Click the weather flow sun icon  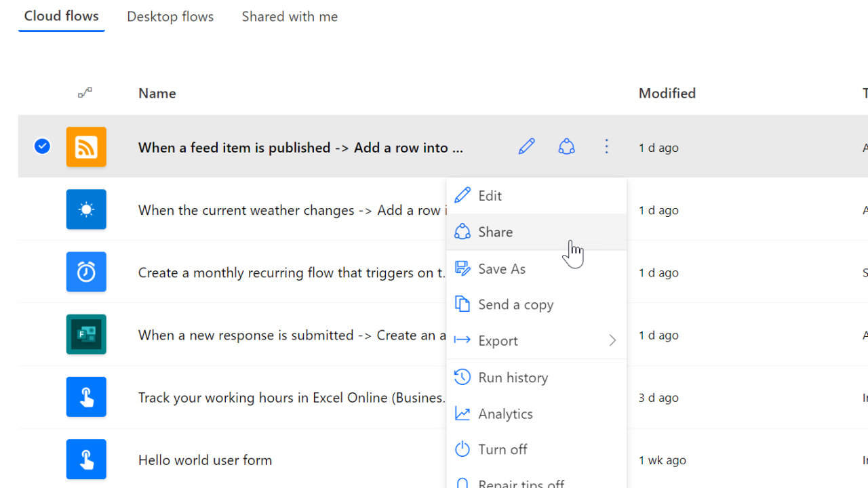coord(86,209)
